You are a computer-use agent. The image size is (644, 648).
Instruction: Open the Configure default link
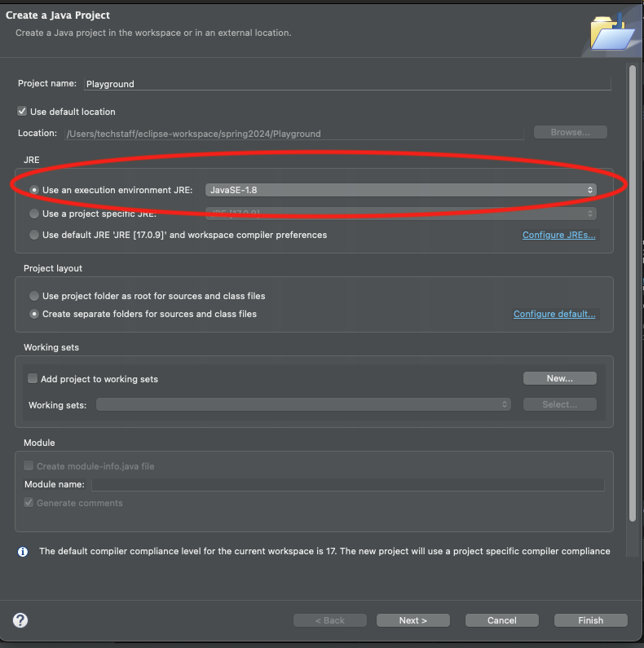click(554, 315)
